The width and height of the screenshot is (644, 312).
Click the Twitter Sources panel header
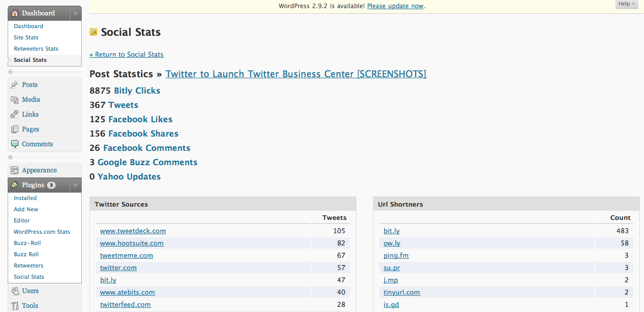[x=223, y=204]
